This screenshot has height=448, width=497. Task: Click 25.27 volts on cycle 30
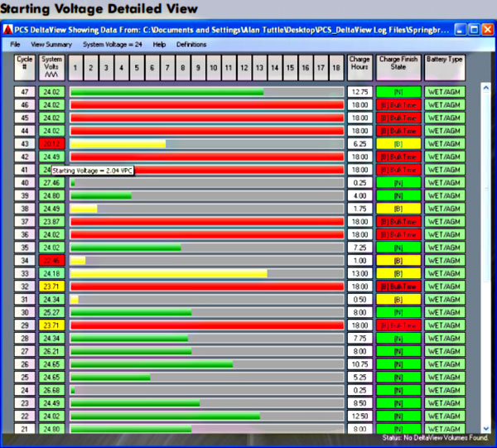(x=51, y=312)
